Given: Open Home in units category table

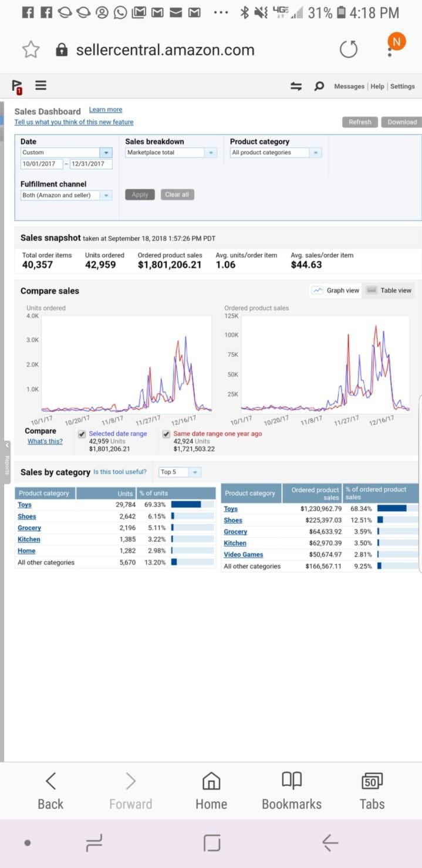Looking at the screenshot, I should (26, 551).
